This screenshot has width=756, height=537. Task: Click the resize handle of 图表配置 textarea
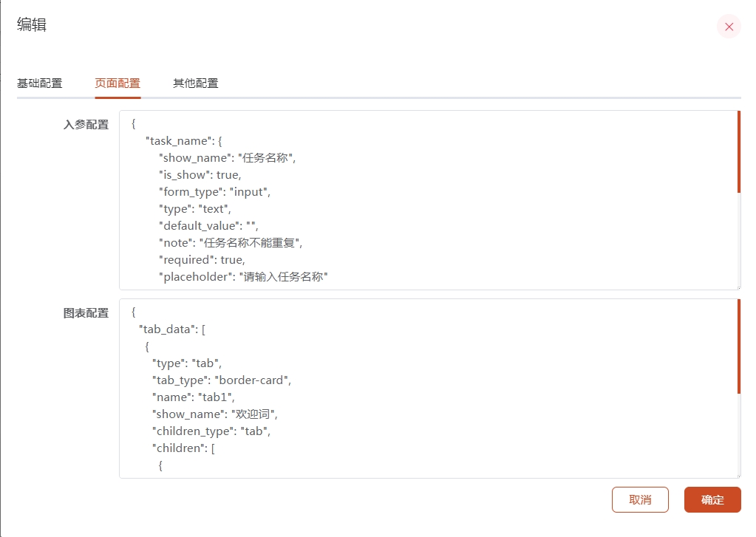pyautogui.click(x=737, y=475)
